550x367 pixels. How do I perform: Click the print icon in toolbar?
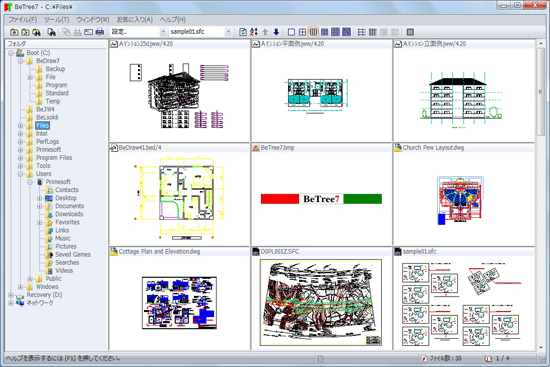pos(100,32)
